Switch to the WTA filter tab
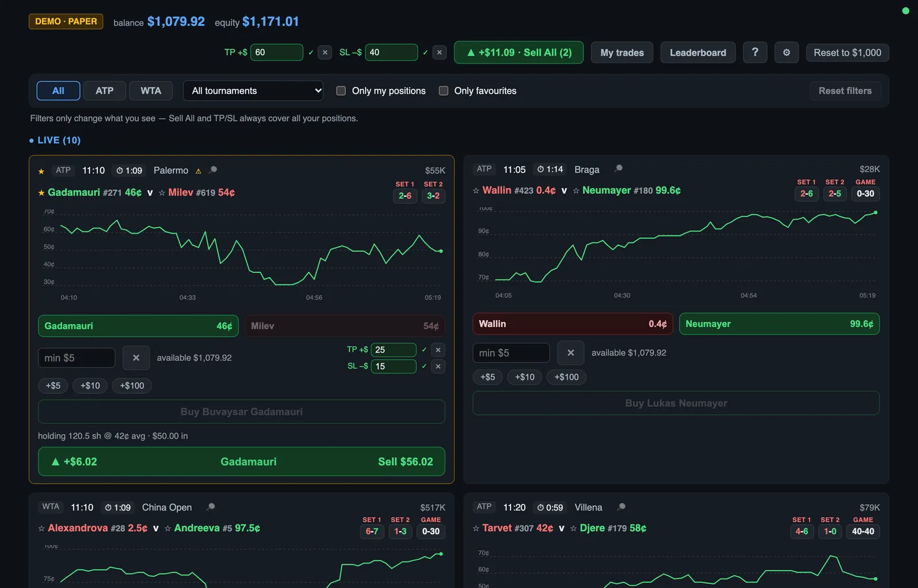Image resolution: width=918 pixels, height=588 pixels. click(151, 91)
